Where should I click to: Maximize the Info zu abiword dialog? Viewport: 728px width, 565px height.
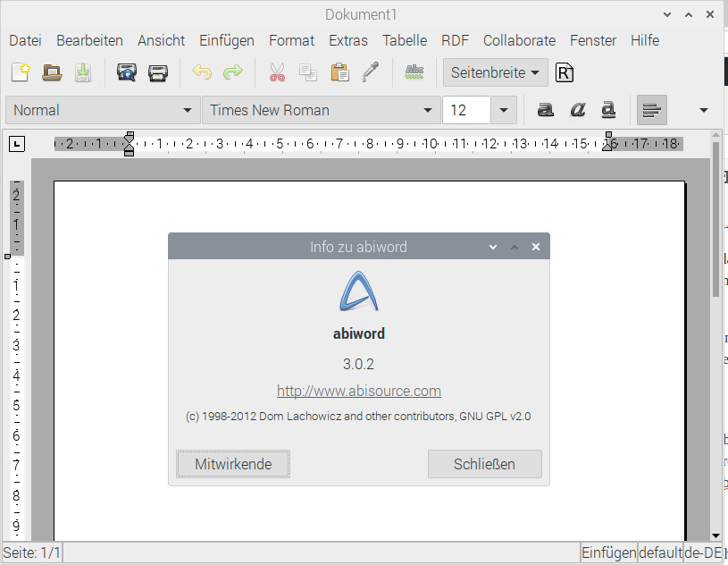[x=515, y=247]
